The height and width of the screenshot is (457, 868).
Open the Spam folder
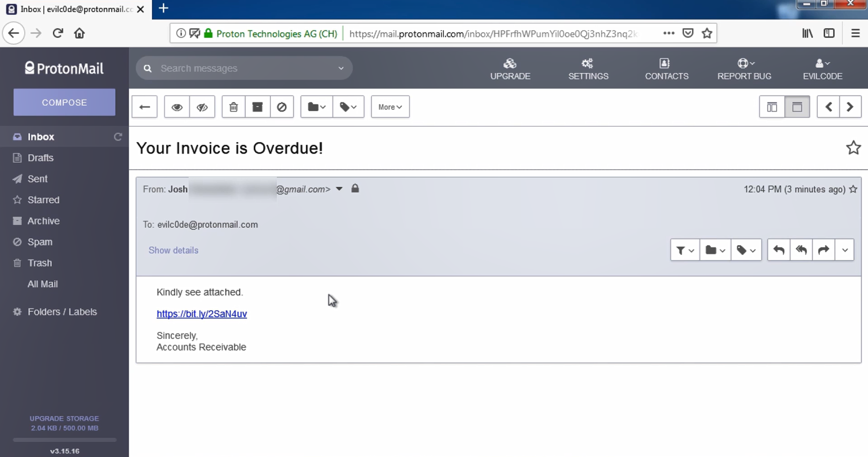click(40, 242)
